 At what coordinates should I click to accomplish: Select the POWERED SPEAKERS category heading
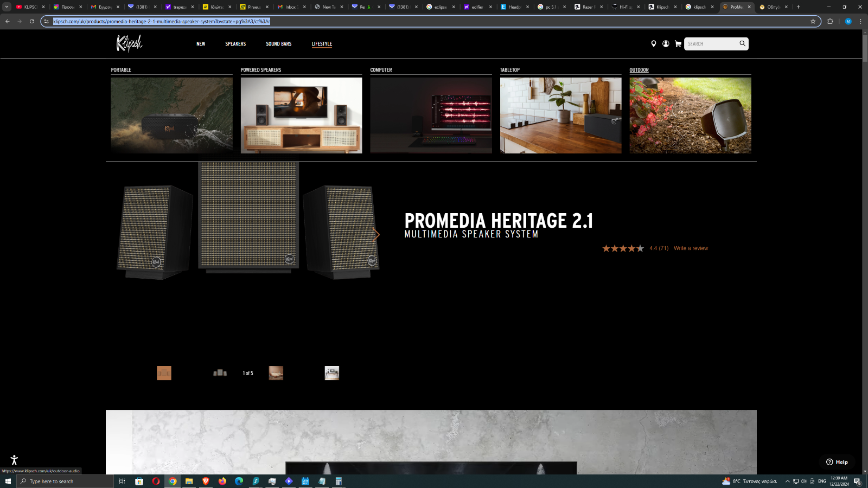click(x=261, y=70)
